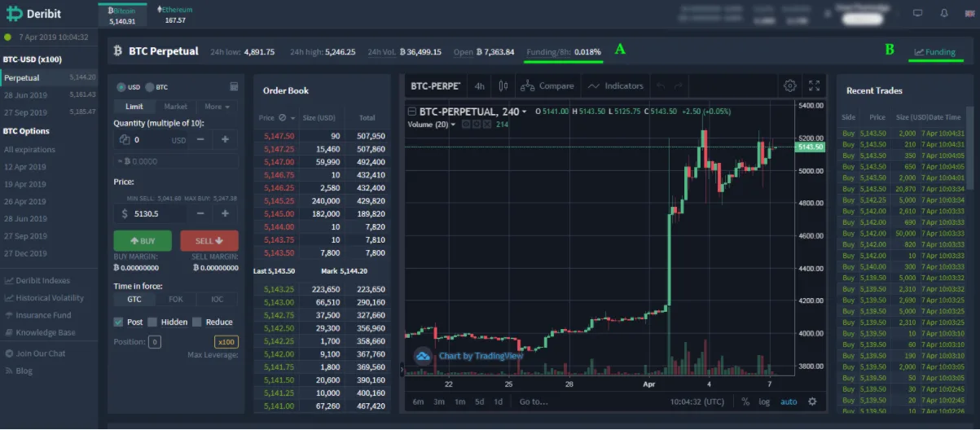The width and height of the screenshot is (980, 430).
Task: Open the Funding chart link
Action: click(x=934, y=52)
